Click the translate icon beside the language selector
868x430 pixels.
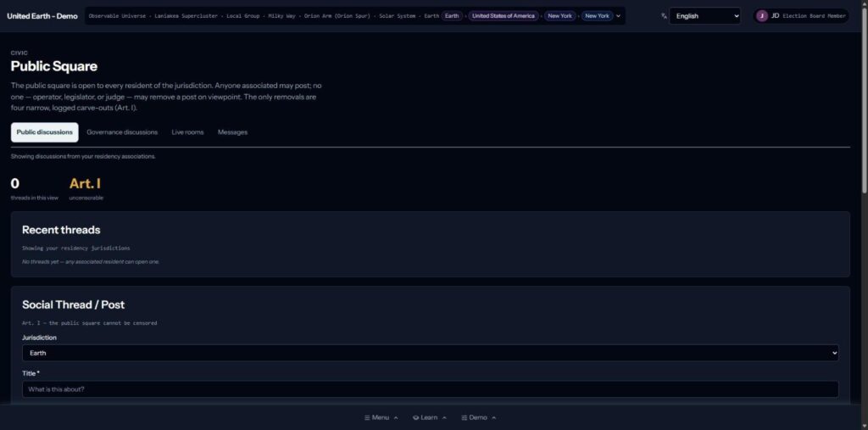click(x=664, y=16)
